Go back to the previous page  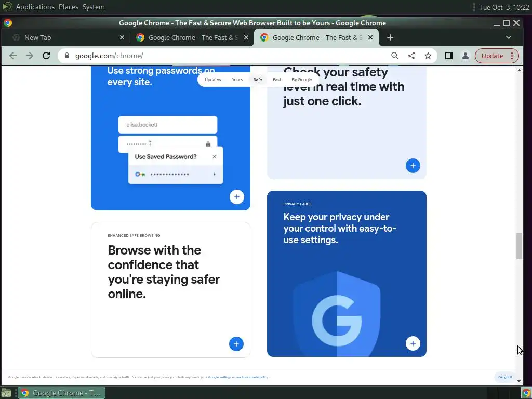13,56
